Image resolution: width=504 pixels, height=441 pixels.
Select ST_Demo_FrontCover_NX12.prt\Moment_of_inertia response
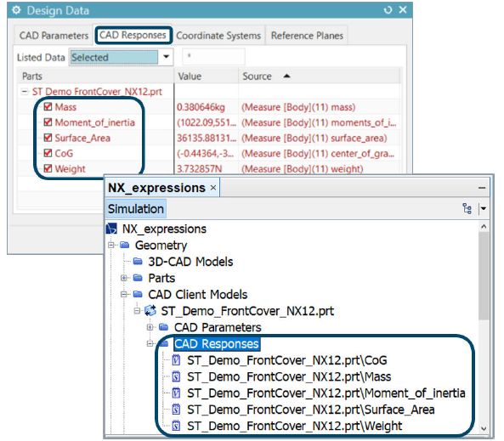326,393
